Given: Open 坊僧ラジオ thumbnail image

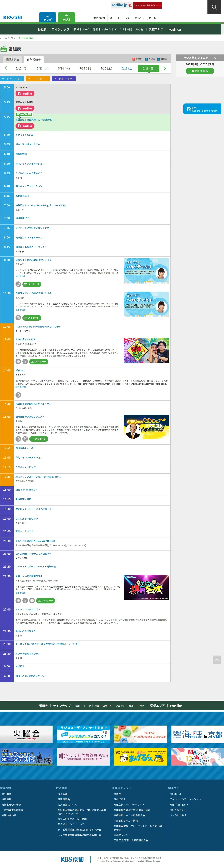Looking at the screenshot, I should coord(146,587).
